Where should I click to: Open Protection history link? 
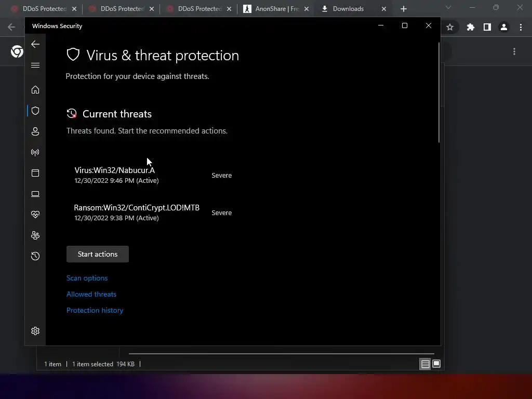click(x=95, y=310)
